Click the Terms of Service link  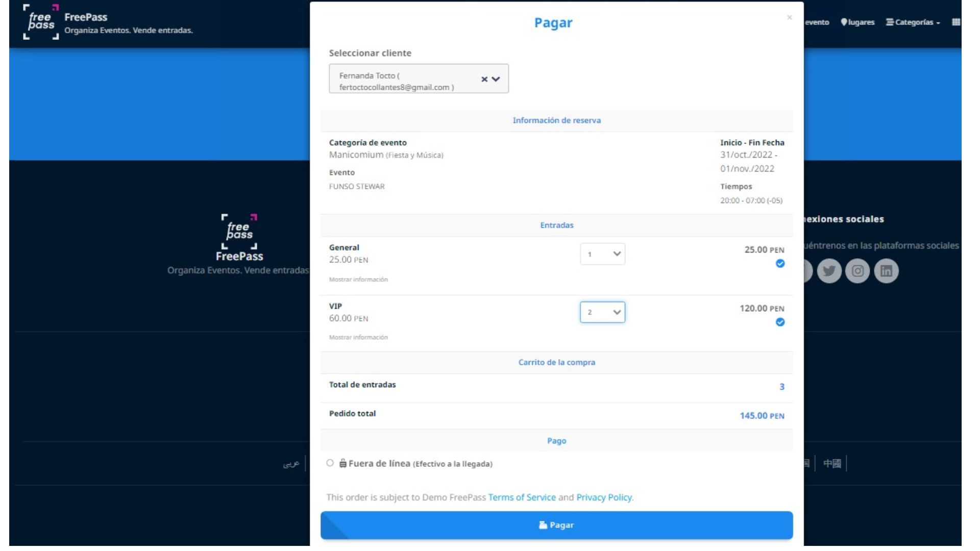[522, 497]
